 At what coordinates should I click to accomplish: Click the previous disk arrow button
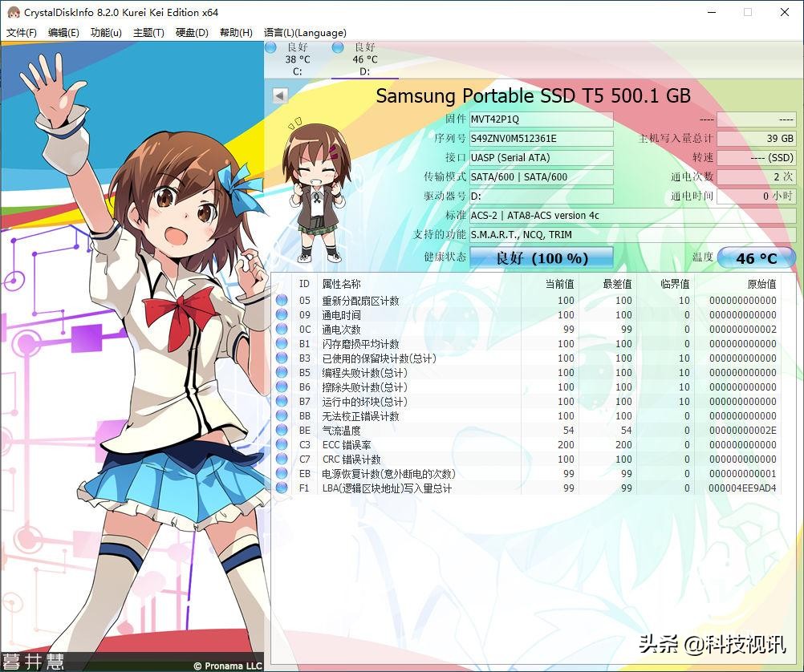(280, 95)
